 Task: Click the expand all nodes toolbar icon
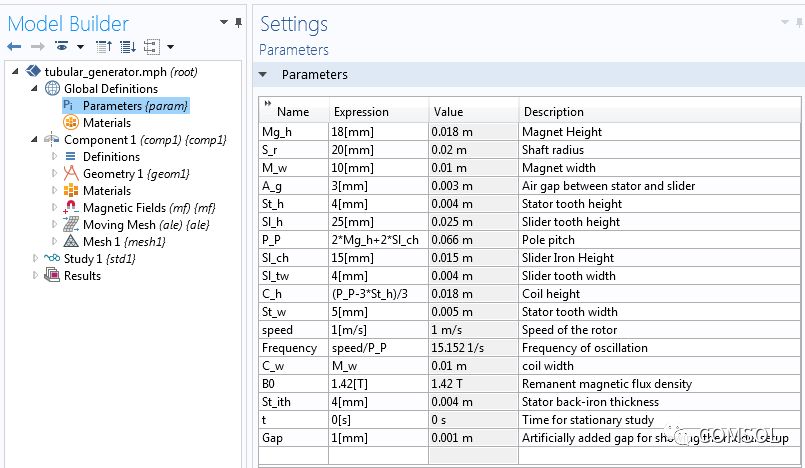127,47
